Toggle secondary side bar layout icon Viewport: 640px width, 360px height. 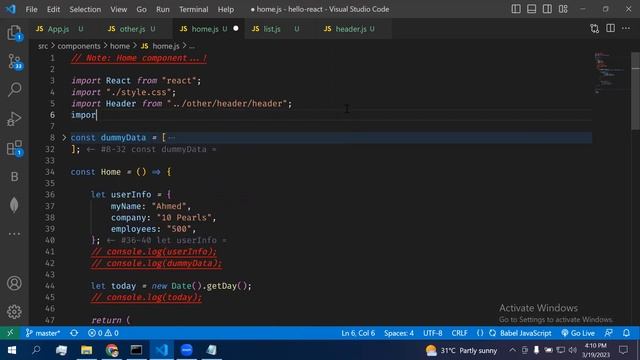click(547, 9)
